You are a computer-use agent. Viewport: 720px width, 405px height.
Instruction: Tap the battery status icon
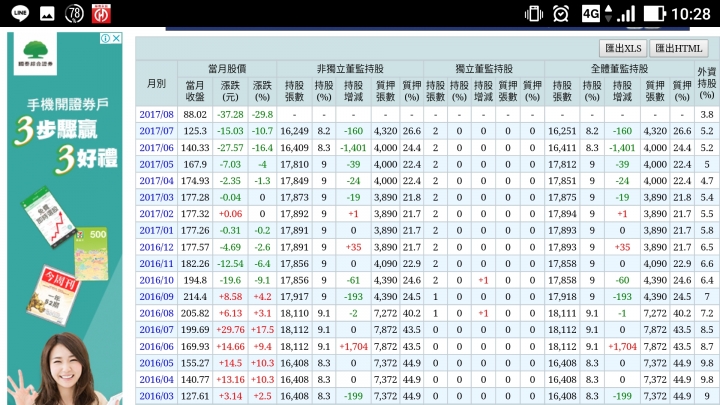coord(654,14)
